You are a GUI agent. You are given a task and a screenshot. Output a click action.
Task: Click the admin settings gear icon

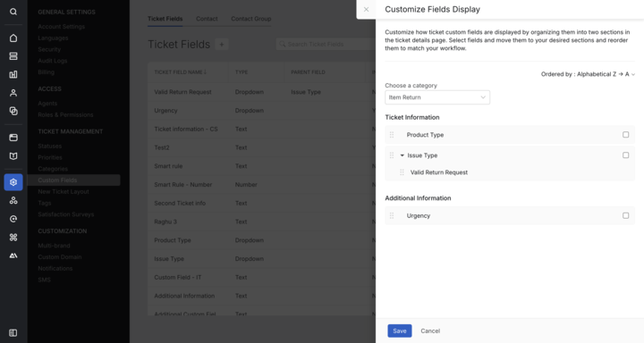pos(13,182)
